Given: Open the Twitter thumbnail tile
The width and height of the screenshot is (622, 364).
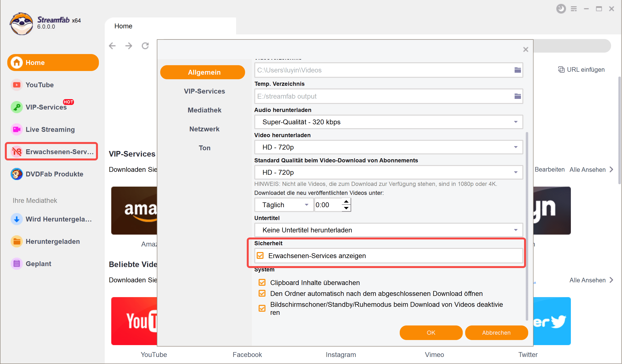Looking at the screenshot, I should coord(552,321).
